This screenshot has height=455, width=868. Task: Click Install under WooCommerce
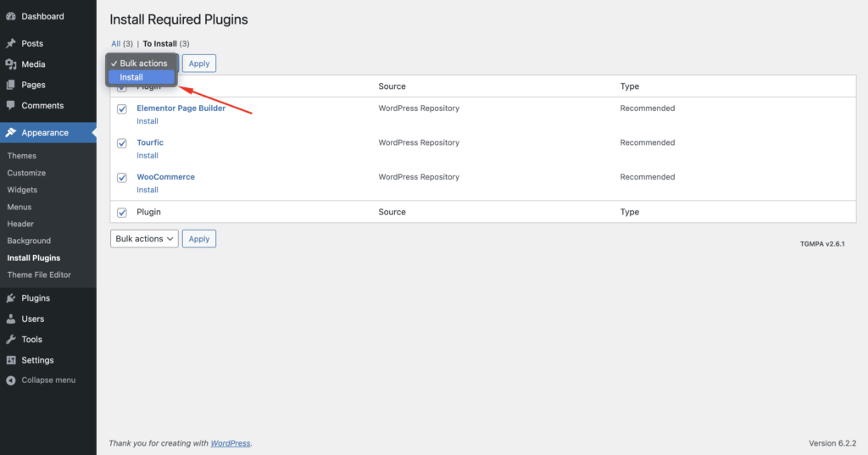pyautogui.click(x=147, y=190)
